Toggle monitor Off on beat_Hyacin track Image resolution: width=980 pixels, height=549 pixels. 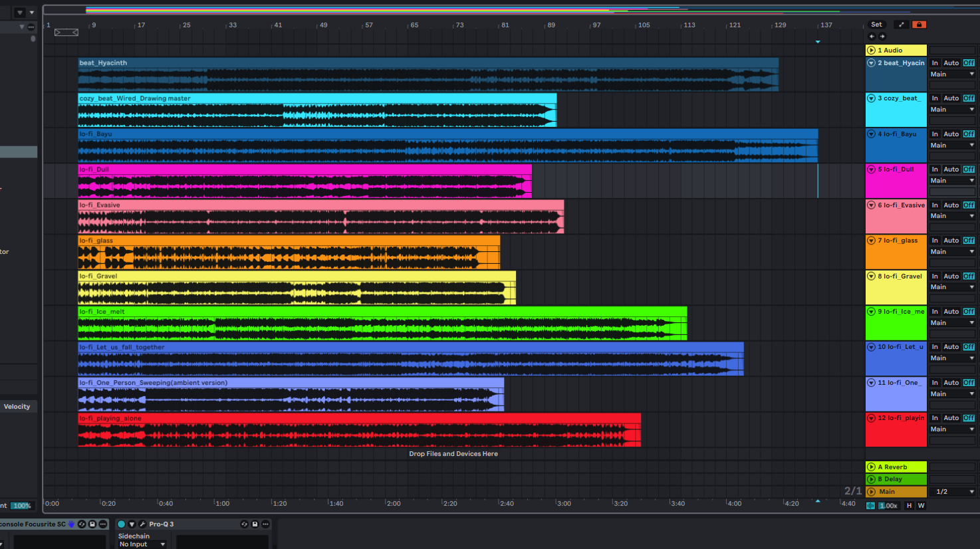tap(969, 63)
